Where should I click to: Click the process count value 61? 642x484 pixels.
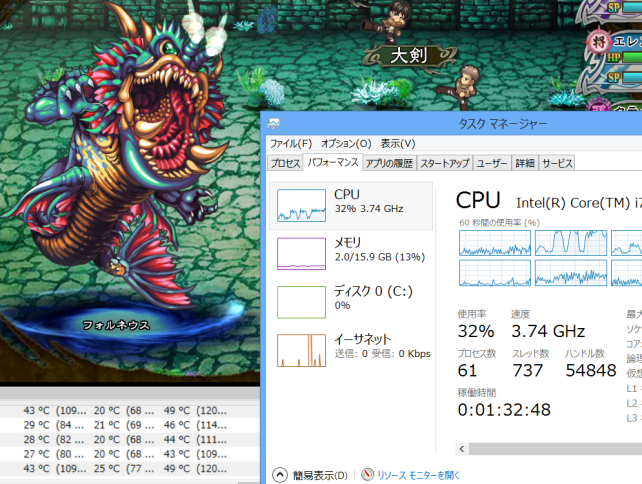point(467,371)
